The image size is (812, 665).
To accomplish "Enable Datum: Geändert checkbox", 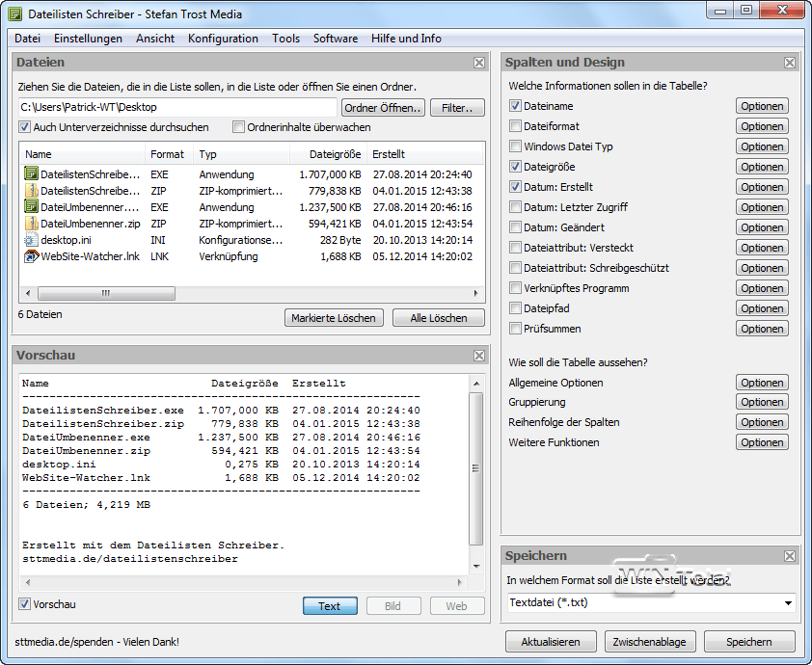I will (515, 227).
